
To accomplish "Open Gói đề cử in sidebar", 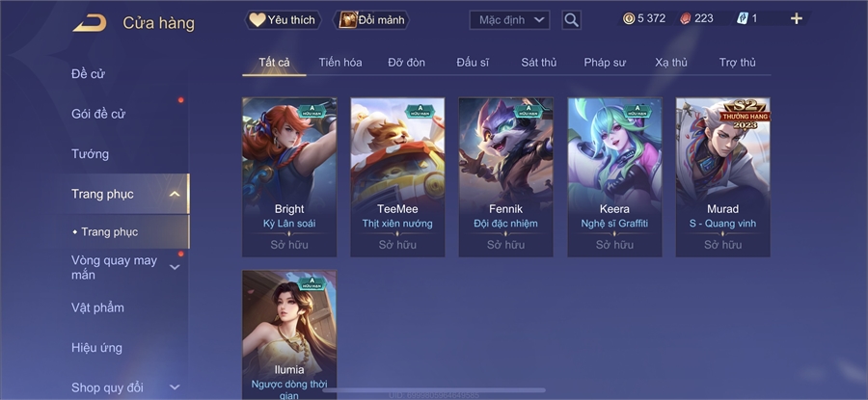I will click(98, 114).
